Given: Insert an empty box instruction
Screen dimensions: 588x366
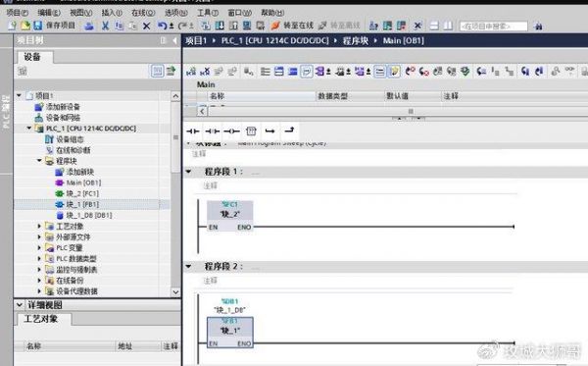Looking at the screenshot, I should pyautogui.click(x=251, y=131).
